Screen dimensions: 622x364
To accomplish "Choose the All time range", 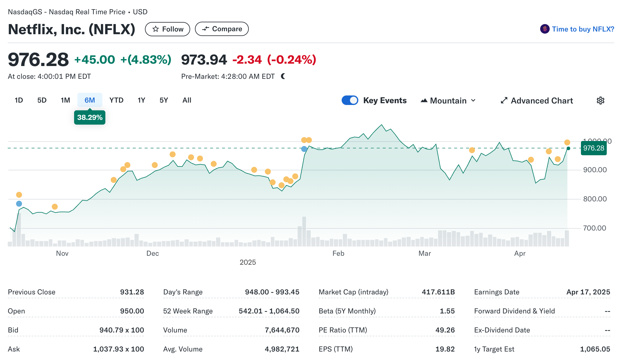I will pyautogui.click(x=187, y=100).
